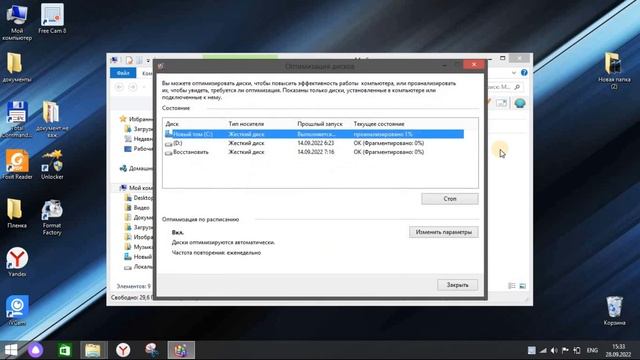
Task: Select the Новый том (C:) drive row
Action: [x=314, y=134]
